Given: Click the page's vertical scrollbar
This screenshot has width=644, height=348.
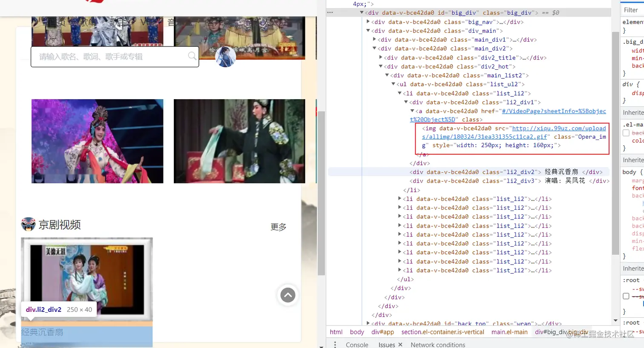Looking at the screenshot, I should (322, 193).
